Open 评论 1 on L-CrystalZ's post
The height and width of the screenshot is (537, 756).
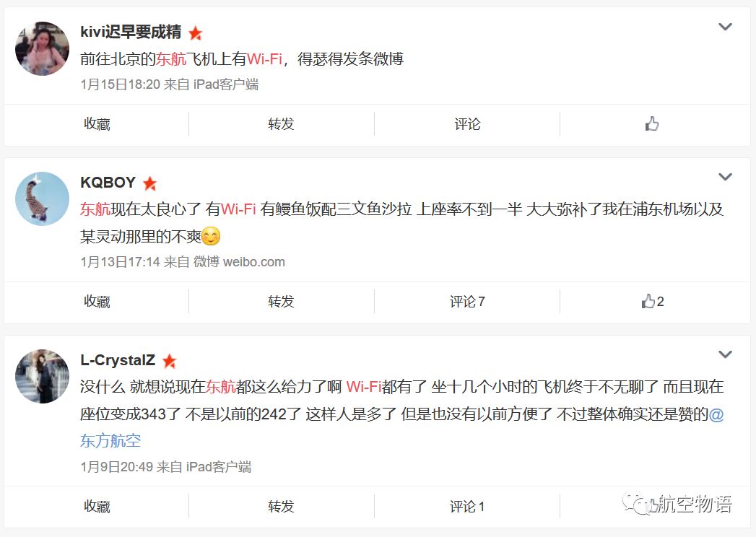467,506
